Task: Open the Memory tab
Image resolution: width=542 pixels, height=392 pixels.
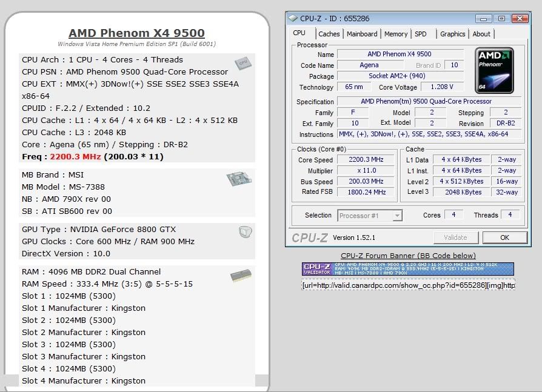Action: coord(396,34)
